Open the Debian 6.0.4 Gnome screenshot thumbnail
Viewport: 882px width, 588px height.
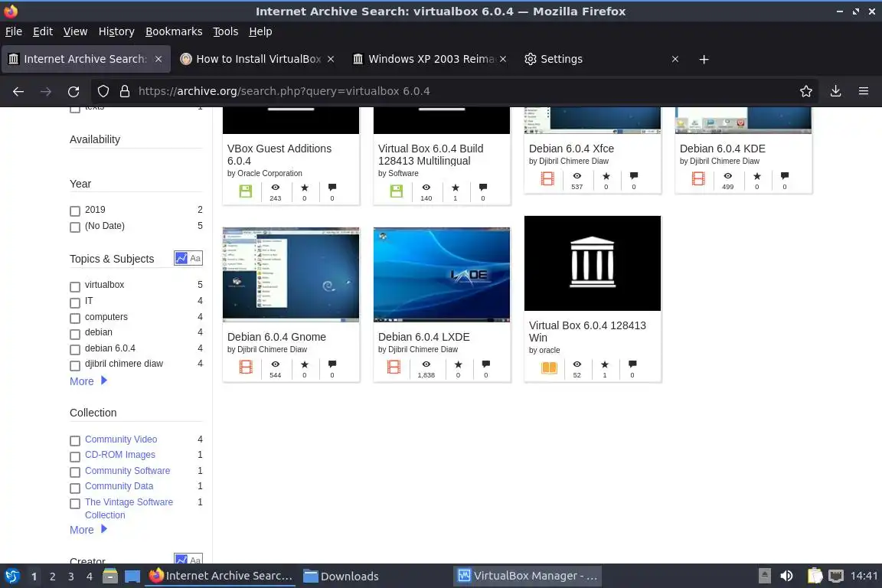point(291,275)
